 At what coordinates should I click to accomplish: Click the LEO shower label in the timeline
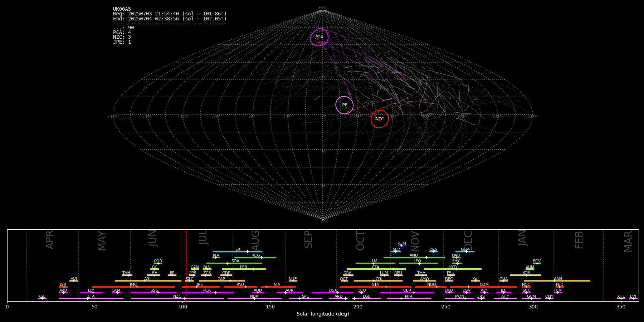tap(418, 261)
